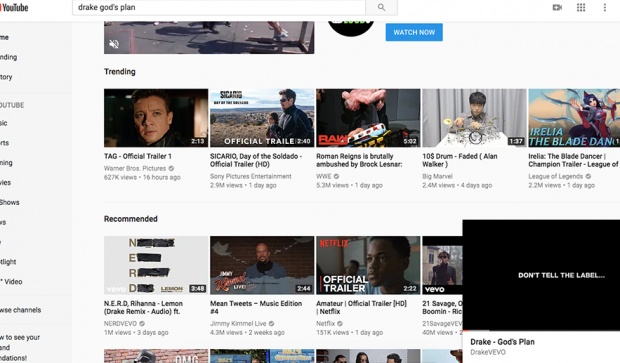Open the three-dot settings menu
The width and height of the screenshot is (620, 363).
605,7
